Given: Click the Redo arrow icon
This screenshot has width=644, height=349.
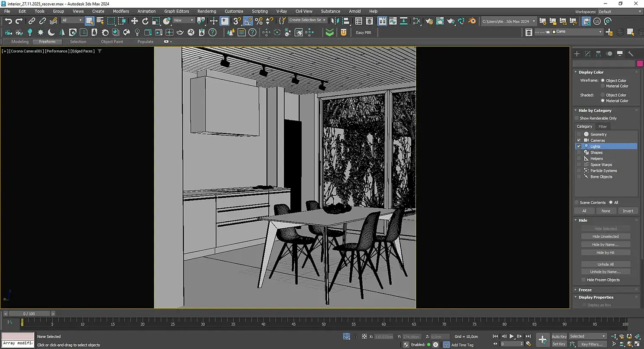Looking at the screenshot, I should point(19,21).
